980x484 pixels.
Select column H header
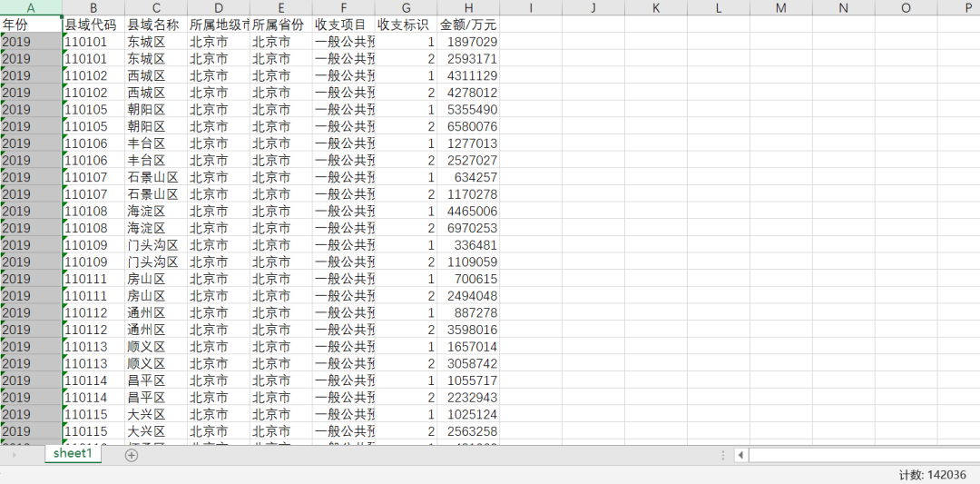click(469, 7)
